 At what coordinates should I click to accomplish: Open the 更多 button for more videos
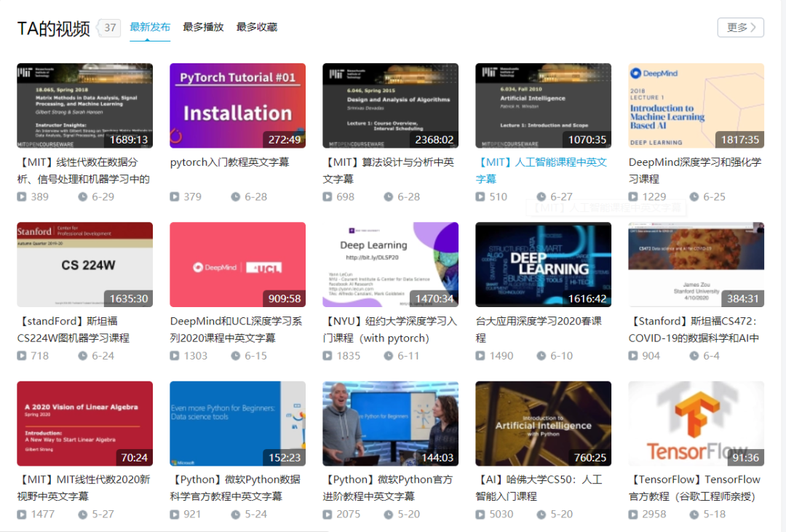[x=740, y=28]
